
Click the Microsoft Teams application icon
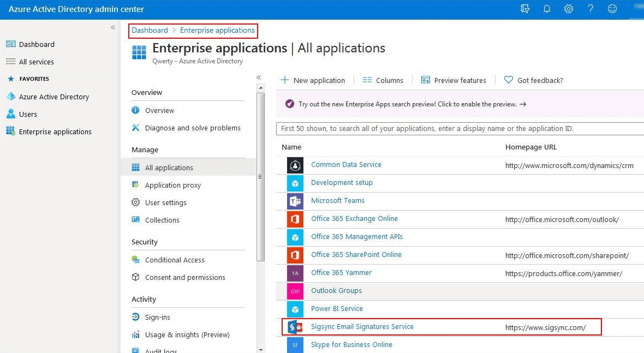(x=295, y=201)
